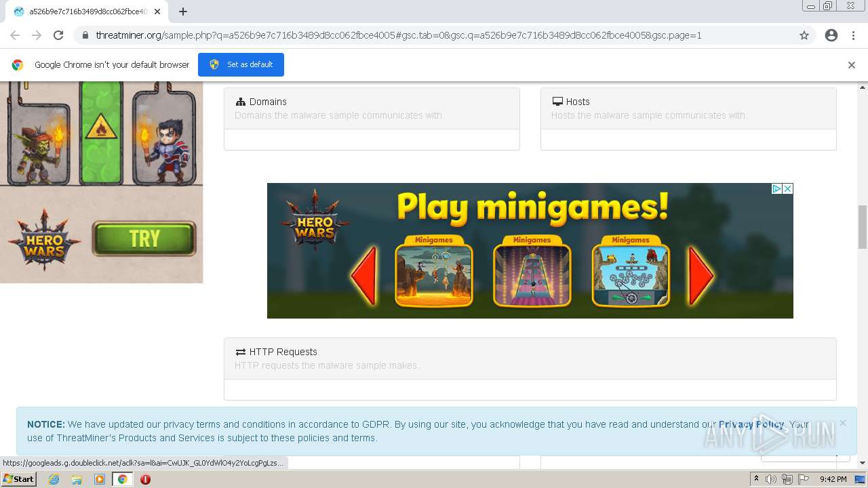Image resolution: width=868 pixels, height=488 pixels.
Task: Open Chrome three-dot menu
Action: point(853,35)
